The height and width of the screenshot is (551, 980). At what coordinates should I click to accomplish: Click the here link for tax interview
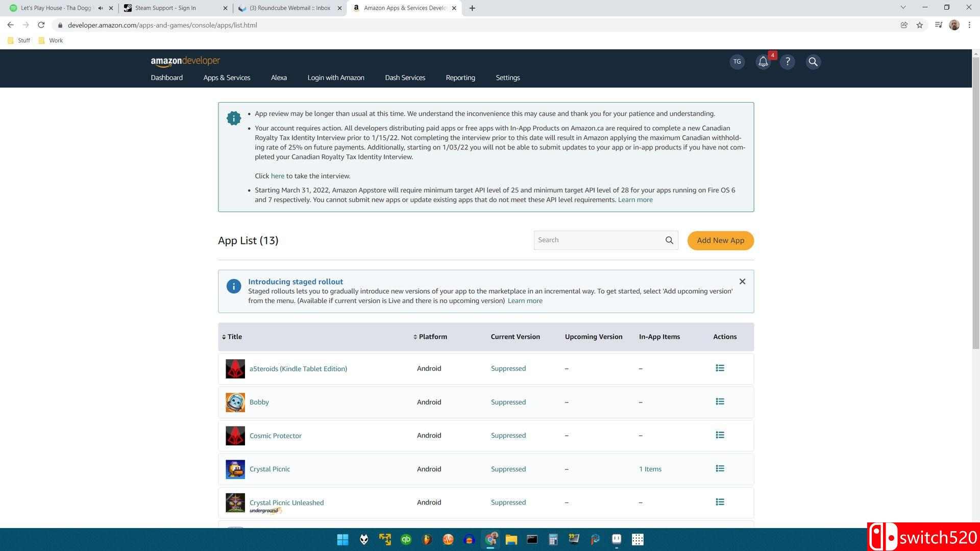pyautogui.click(x=277, y=176)
